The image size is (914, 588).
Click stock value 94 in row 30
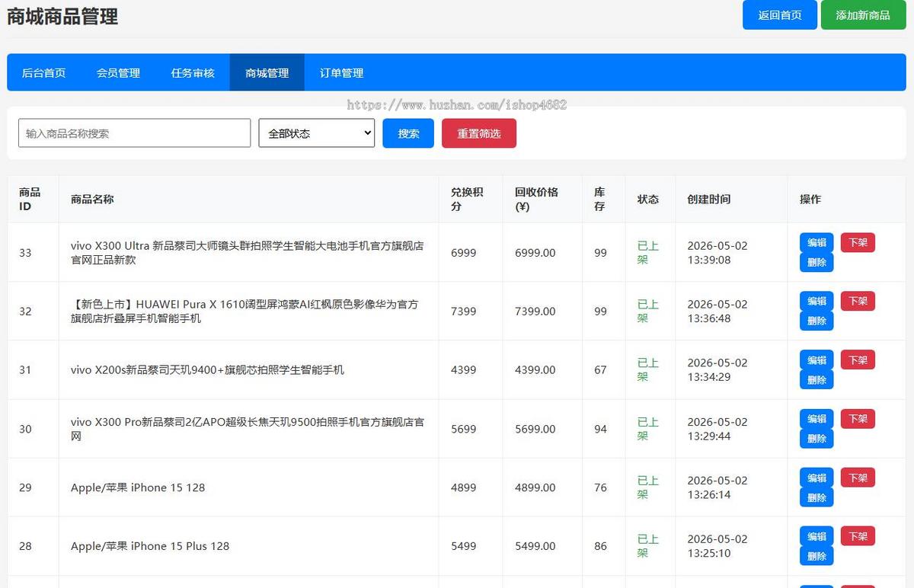[x=600, y=429]
